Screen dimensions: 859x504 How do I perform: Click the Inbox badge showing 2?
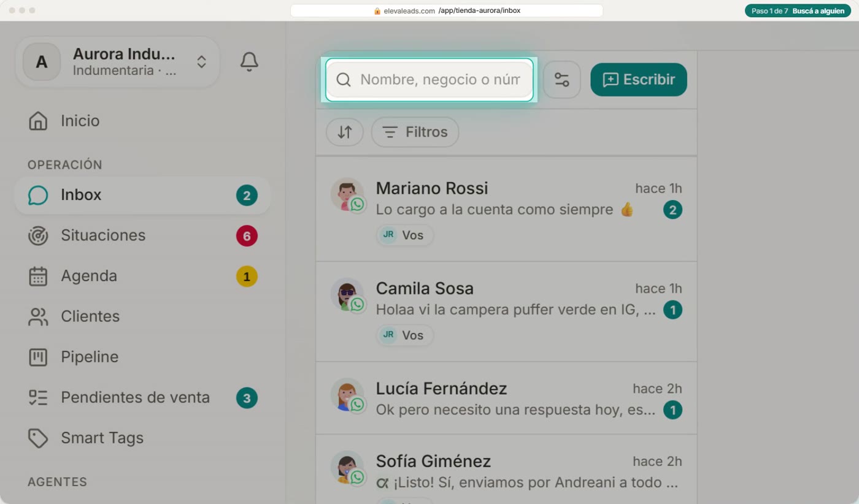coord(247,196)
